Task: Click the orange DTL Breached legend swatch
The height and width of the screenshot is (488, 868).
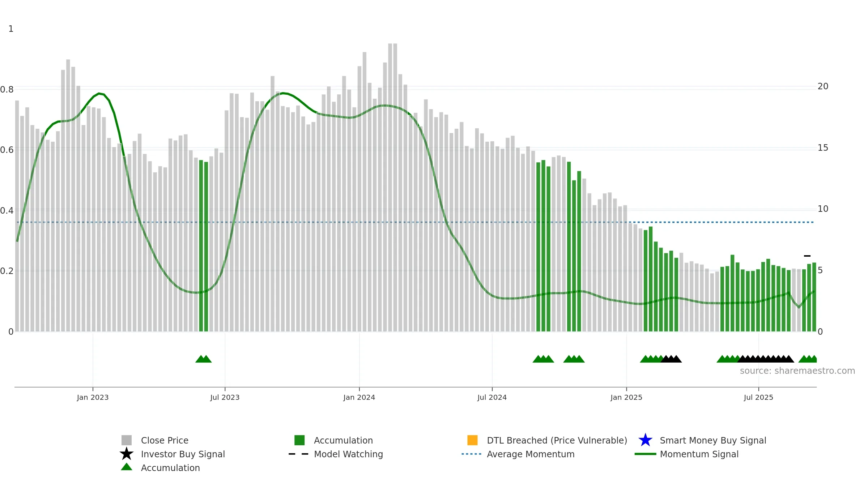Action: pos(472,440)
